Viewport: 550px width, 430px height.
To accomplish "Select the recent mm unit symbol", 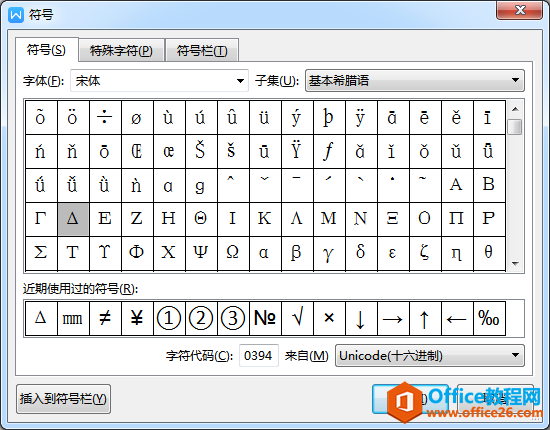I will tap(73, 318).
